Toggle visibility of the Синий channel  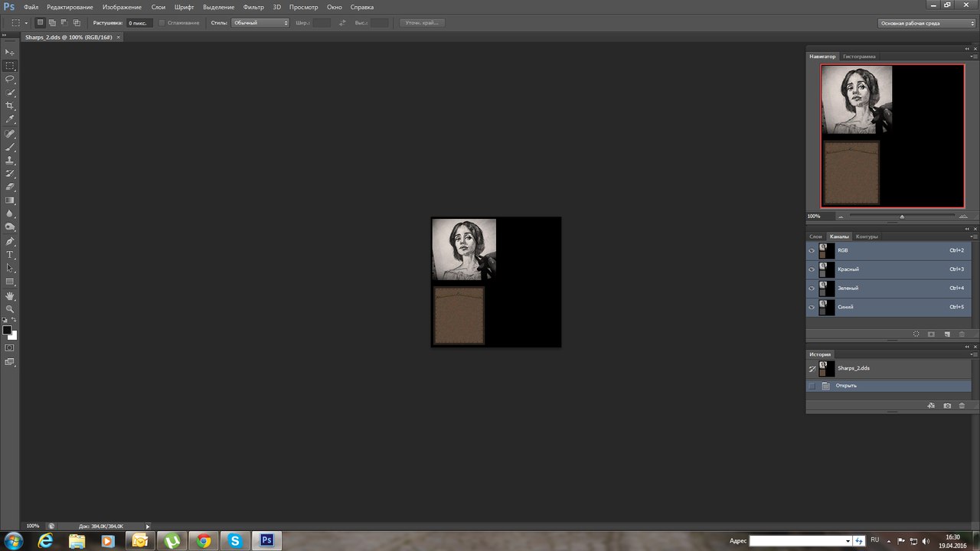point(812,307)
